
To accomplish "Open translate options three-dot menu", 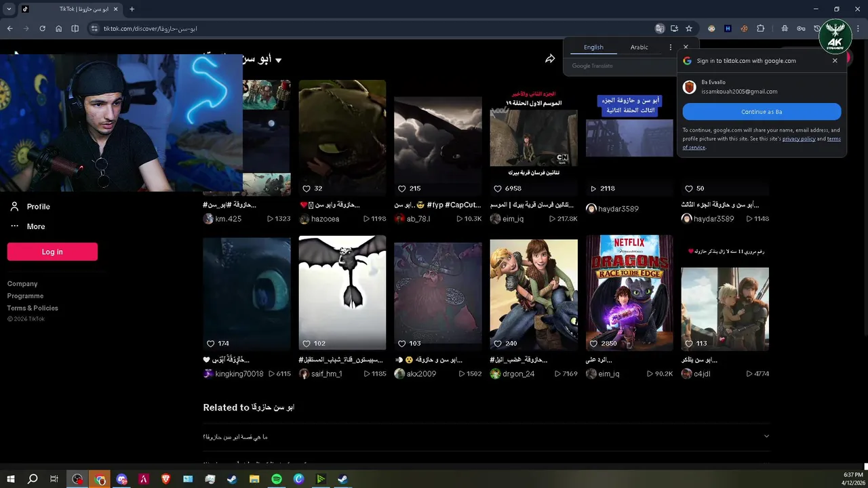I will [671, 47].
